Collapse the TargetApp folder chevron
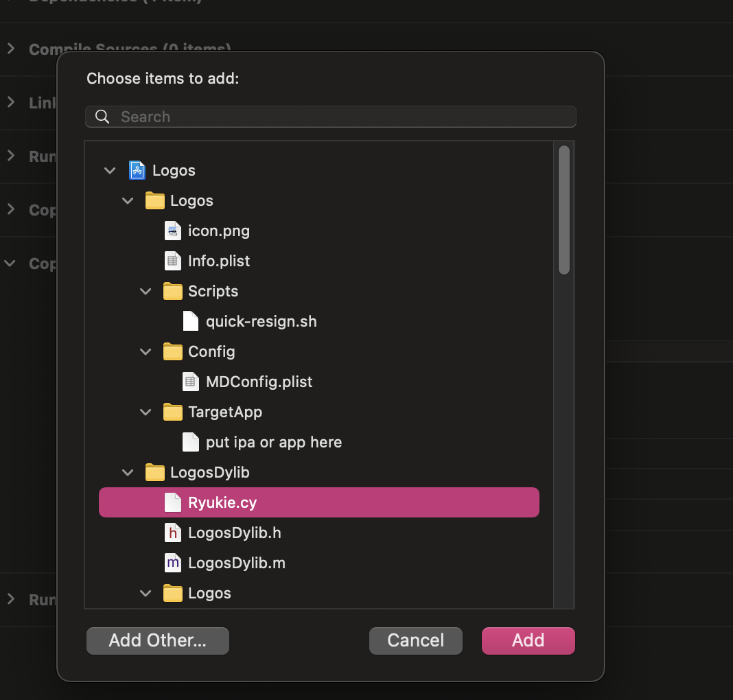This screenshot has height=700, width=733. click(x=146, y=412)
